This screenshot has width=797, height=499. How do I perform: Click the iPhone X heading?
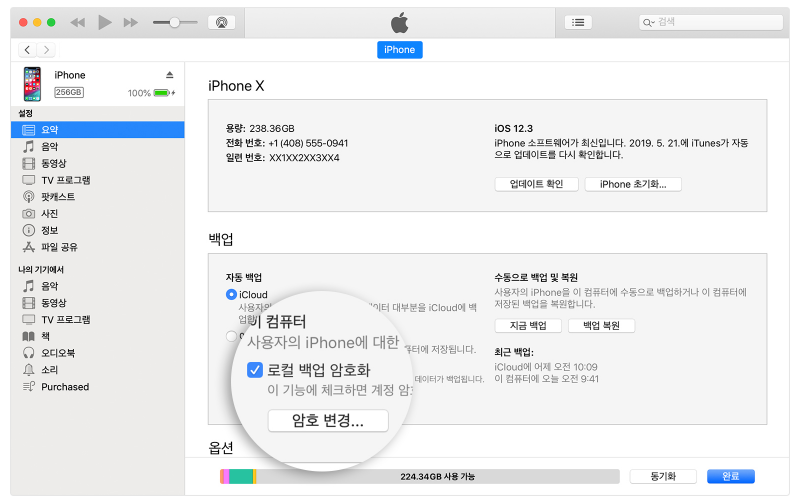click(236, 86)
